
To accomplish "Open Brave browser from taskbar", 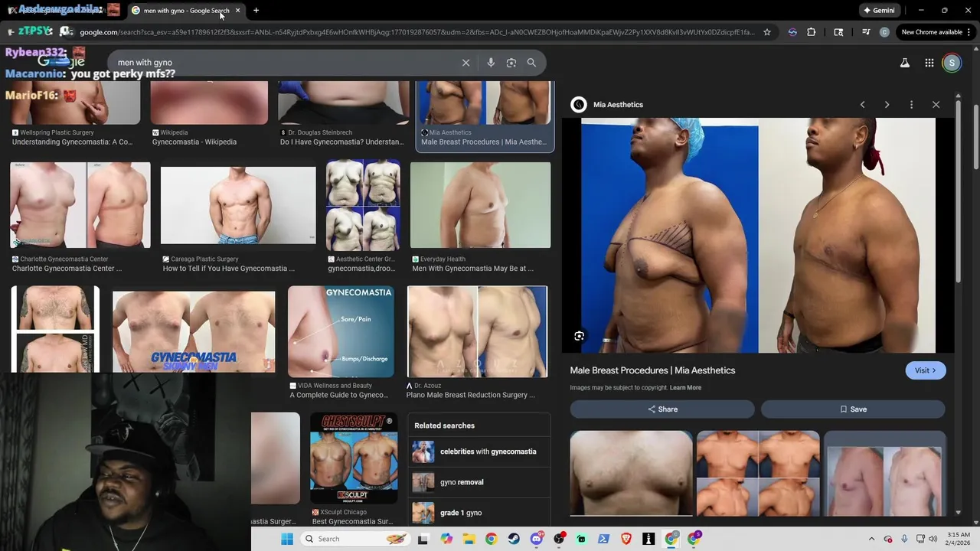I will [x=626, y=539].
